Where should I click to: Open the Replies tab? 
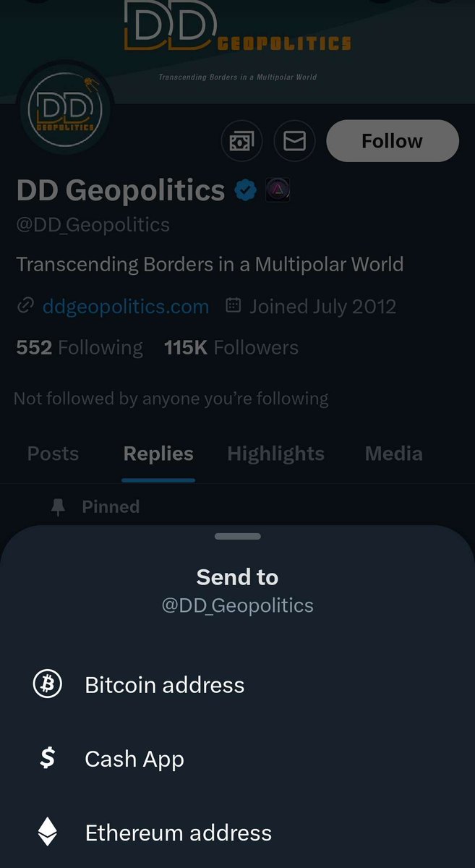tap(158, 454)
